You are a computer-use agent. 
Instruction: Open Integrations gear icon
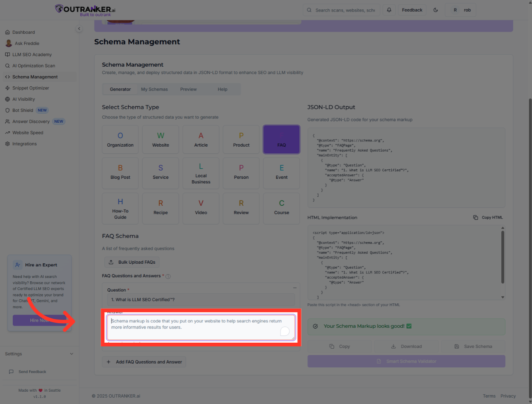pos(7,144)
